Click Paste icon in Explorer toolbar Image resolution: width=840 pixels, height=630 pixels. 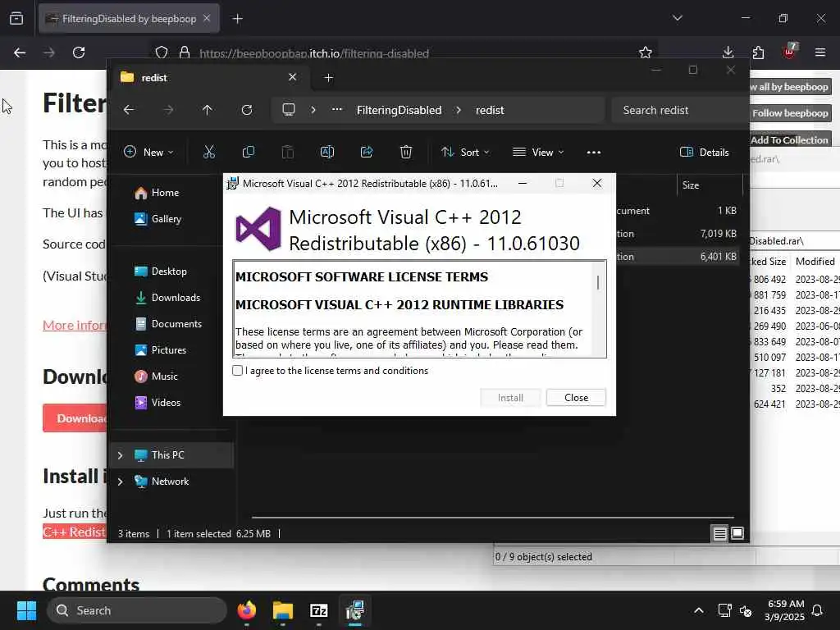288,152
